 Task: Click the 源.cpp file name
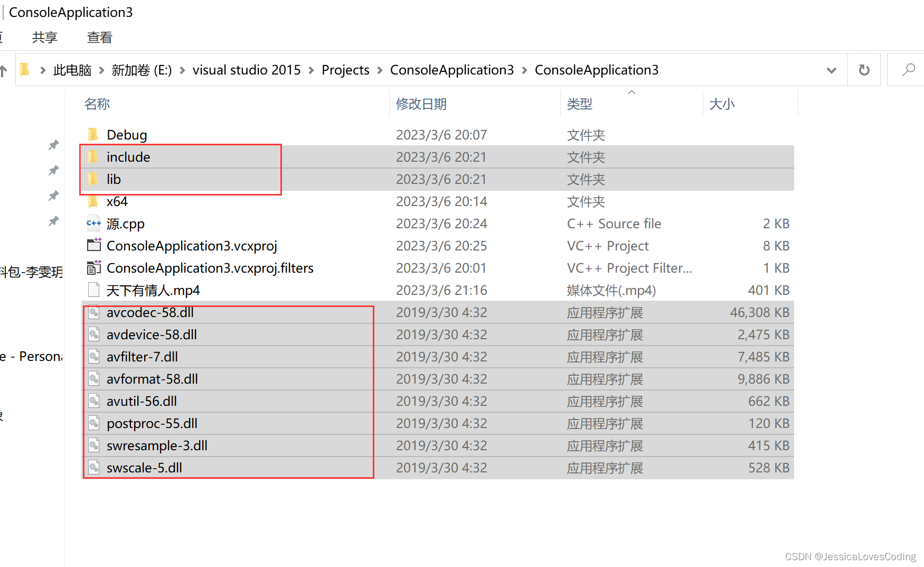(x=126, y=224)
